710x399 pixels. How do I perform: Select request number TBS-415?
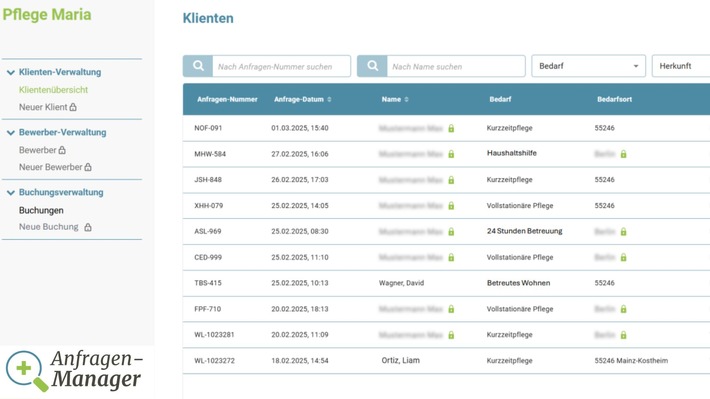pyautogui.click(x=208, y=283)
